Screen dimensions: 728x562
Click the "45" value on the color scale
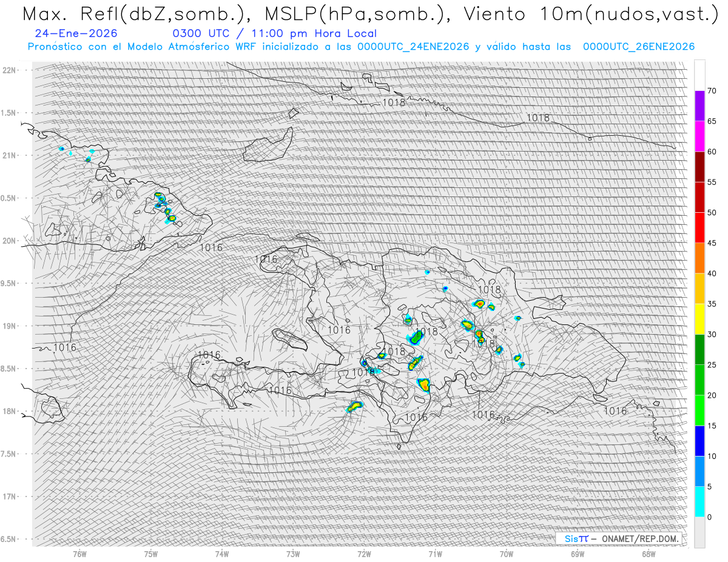point(712,243)
